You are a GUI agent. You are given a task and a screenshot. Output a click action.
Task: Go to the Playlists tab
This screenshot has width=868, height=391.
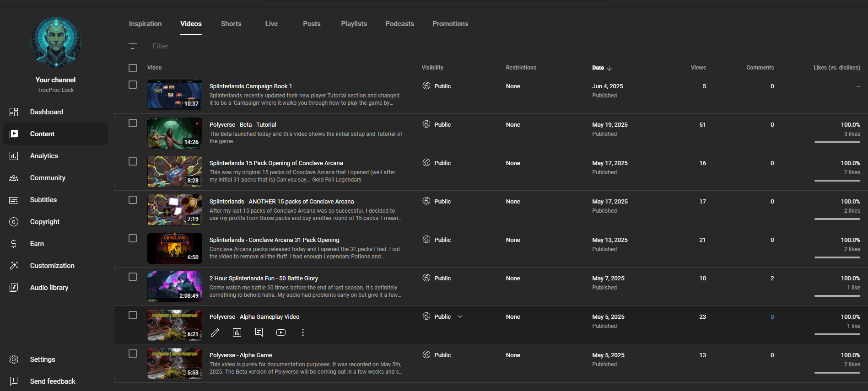pos(354,24)
